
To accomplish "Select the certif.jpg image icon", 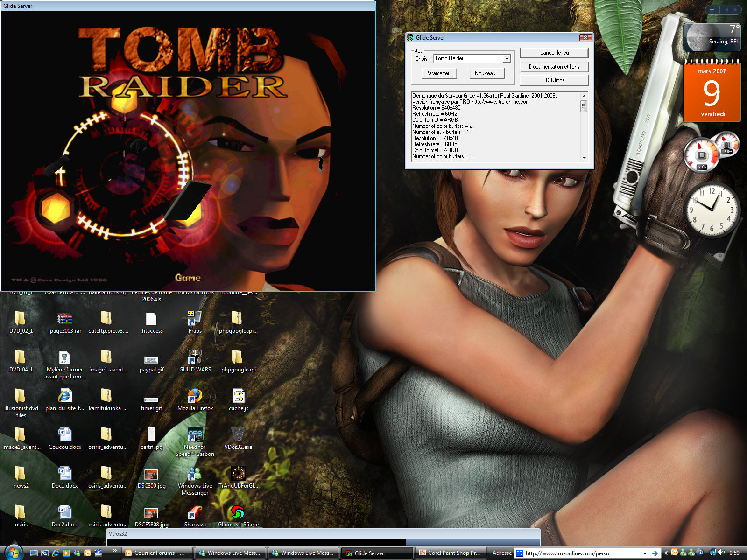I will coord(151,438).
